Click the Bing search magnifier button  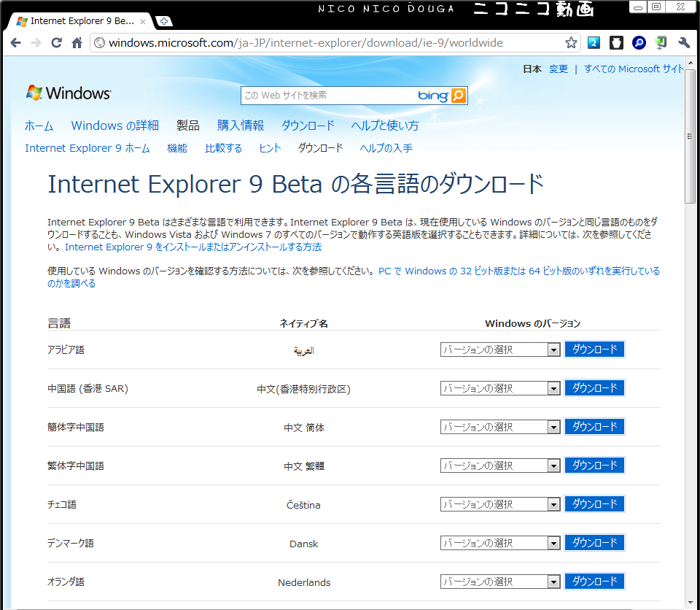click(x=459, y=95)
